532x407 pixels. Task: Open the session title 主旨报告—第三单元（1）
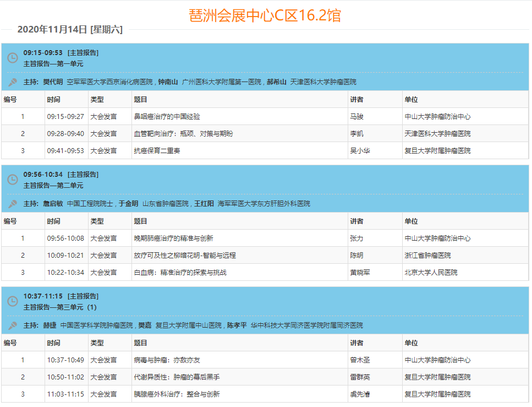point(60,307)
